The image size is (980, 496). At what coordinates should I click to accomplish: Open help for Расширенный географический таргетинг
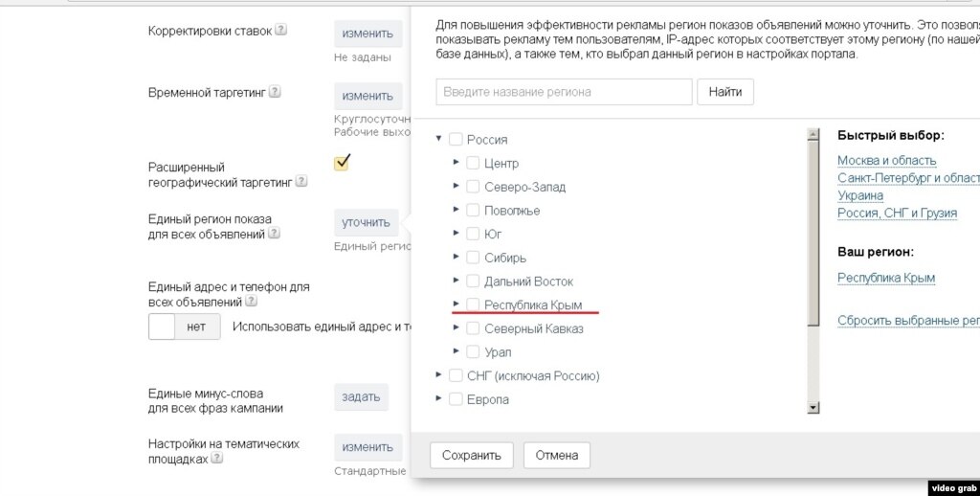pyautogui.click(x=301, y=181)
